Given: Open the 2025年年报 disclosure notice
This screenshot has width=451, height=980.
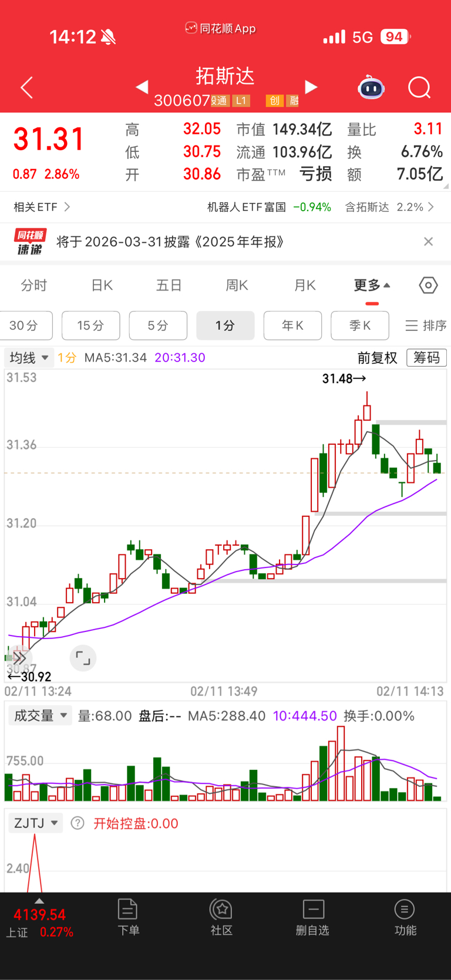Looking at the screenshot, I should pyautogui.click(x=170, y=242).
